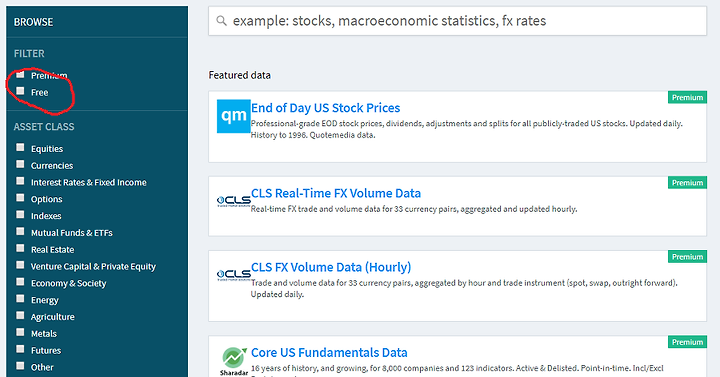
Task: Click Premium badge on End of Day US Stock Prices
Action: pyautogui.click(x=687, y=97)
